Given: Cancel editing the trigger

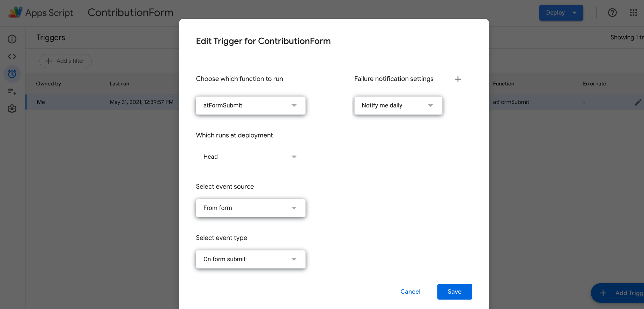Looking at the screenshot, I should tap(410, 292).
